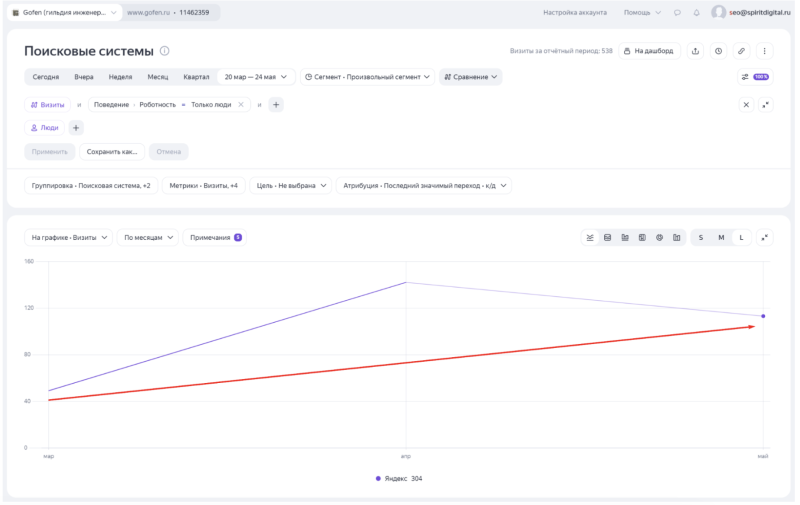Open Настройка аккаунта
Viewport: 800px width, 505px height.
575,13
